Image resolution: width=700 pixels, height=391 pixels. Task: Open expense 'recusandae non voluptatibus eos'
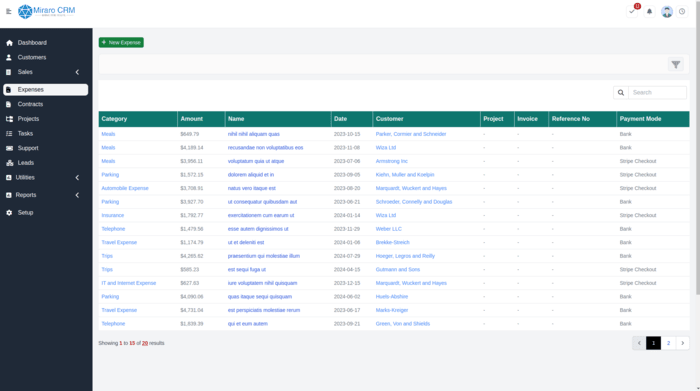[265, 148]
